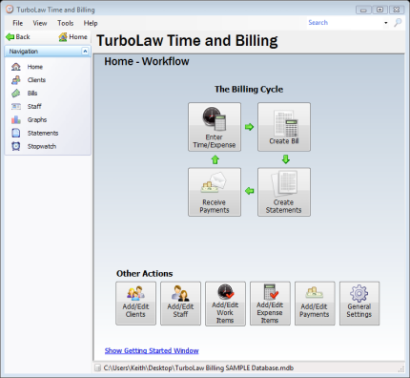Open the Search box dropdown arrow

click(386, 23)
